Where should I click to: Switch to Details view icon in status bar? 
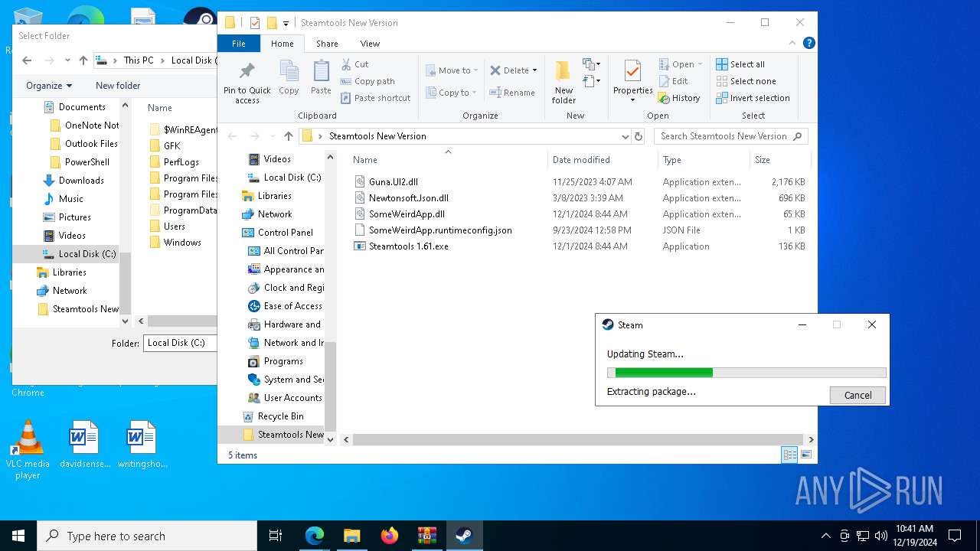point(789,455)
